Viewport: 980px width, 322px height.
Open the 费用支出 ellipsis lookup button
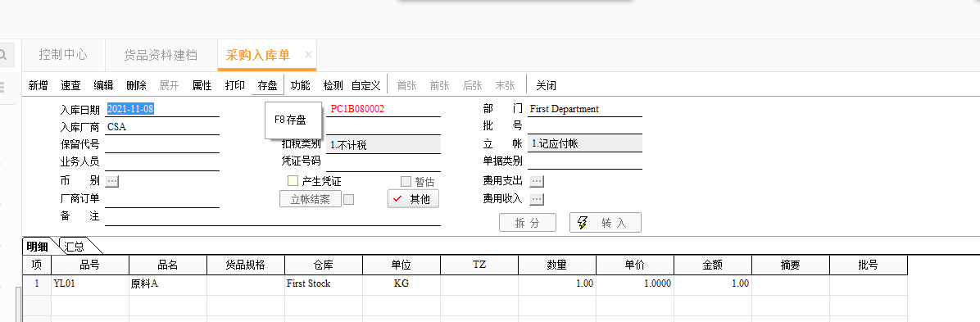537,181
